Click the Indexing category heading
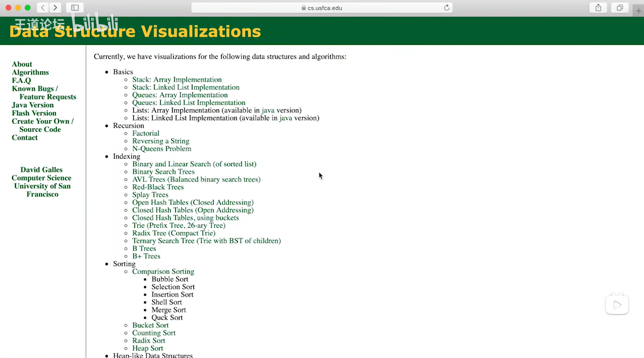The height and width of the screenshot is (358, 644). (x=126, y=157)
